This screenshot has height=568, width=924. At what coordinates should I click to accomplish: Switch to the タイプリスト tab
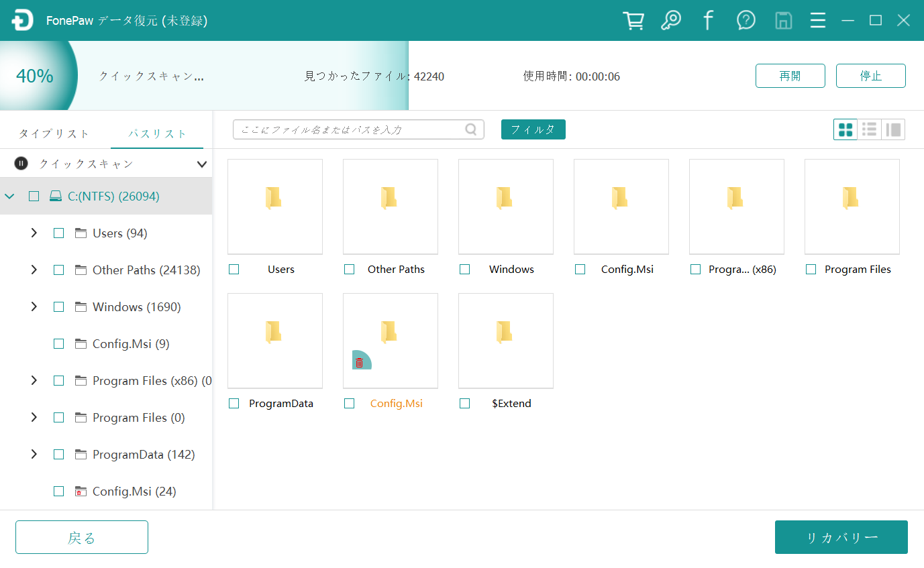click(54, 133)
